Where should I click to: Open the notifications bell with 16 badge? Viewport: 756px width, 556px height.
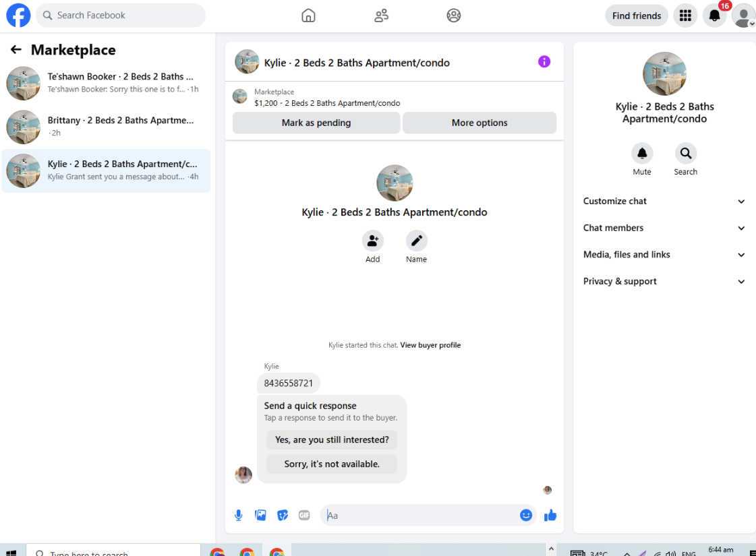(x=715, y=16)
